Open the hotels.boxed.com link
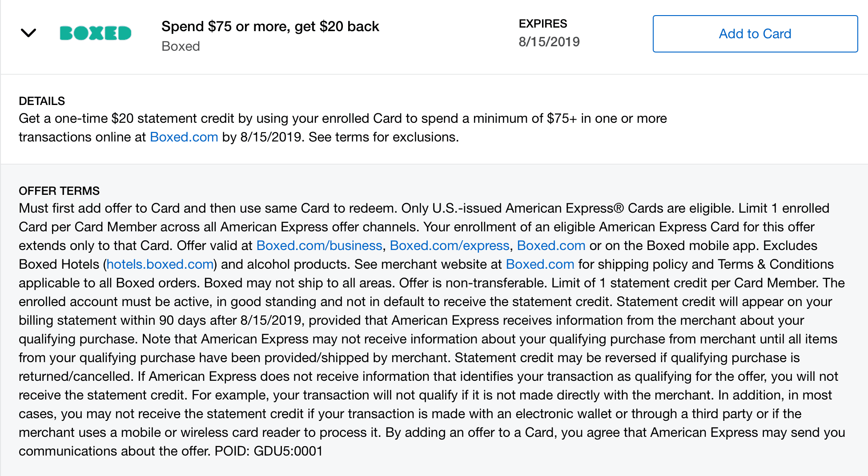Viewport: 868px width, 476px height. pos(160,264)
